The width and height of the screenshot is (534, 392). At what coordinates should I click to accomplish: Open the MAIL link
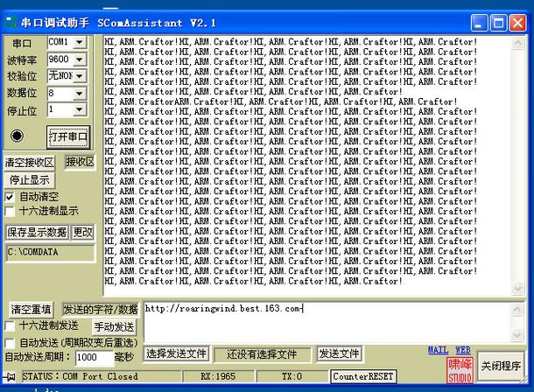coord(438,349)
